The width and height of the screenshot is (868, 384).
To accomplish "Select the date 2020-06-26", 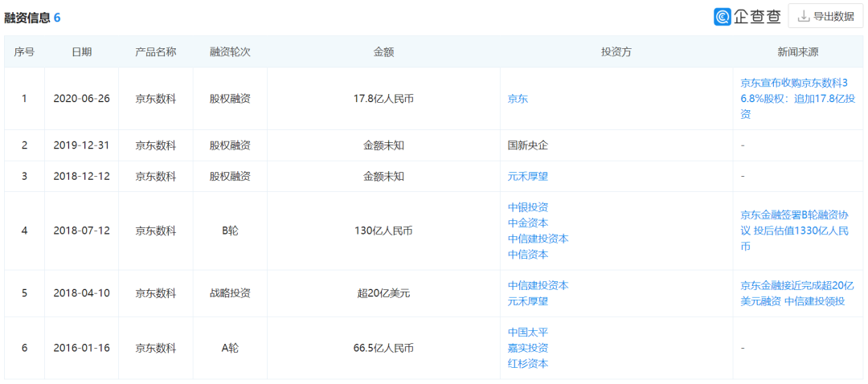I will tap(81, 99).
